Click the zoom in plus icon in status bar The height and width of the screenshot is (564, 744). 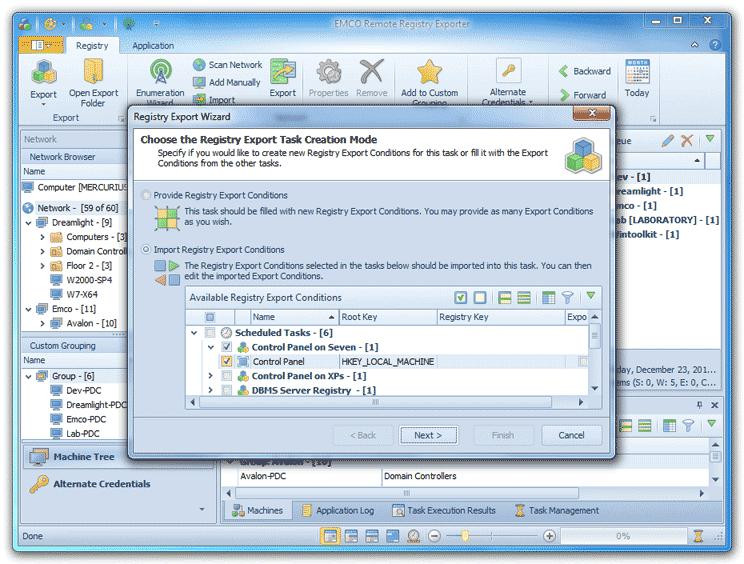coord(549,536)
